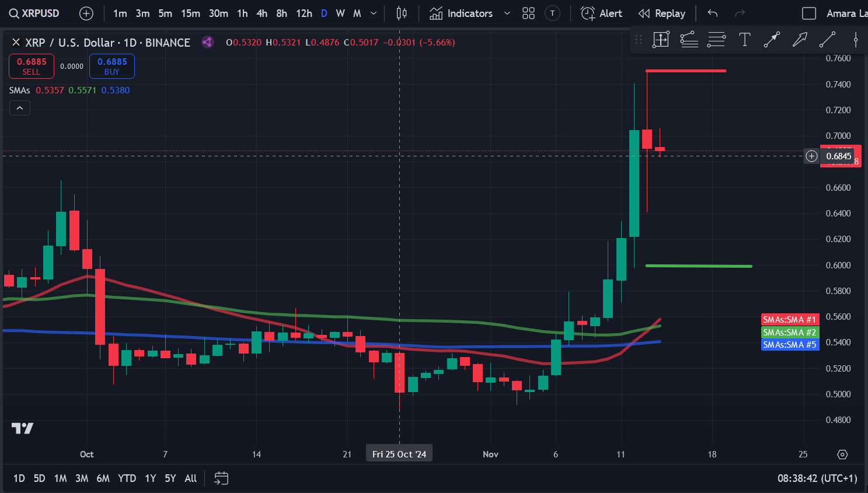This screenshot has width=868, height=493.
Task: Click the purple symbol status icon
Action: [207, 42]
